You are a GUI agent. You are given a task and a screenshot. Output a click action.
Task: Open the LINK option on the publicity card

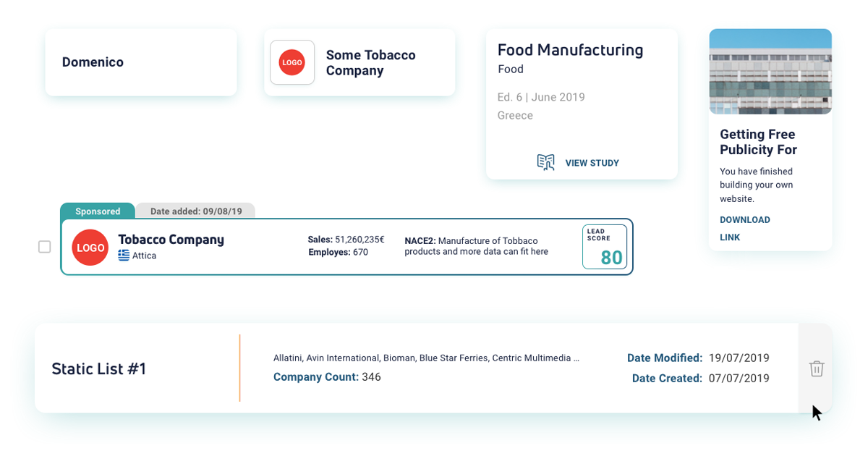[x=729, y=237]
